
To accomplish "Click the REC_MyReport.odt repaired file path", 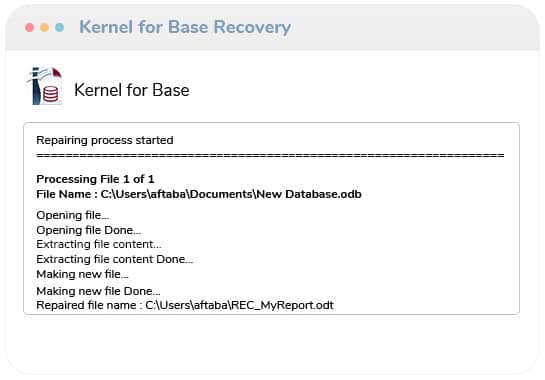I will pos(239,305).
